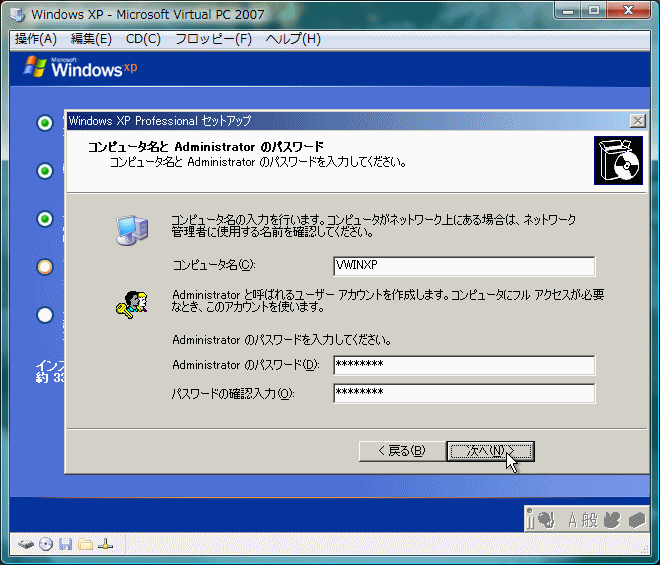Click the パスワードの確認入力(O): label
This screenshot has width=660, height=565.
click(233, 393)
